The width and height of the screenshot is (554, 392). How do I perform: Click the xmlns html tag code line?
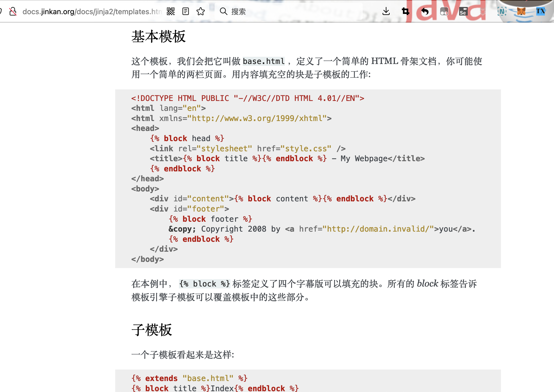pos(231,118)
